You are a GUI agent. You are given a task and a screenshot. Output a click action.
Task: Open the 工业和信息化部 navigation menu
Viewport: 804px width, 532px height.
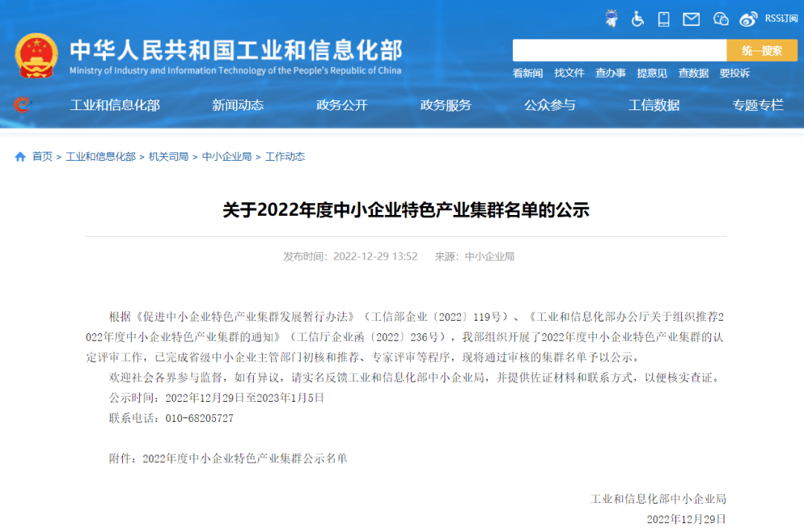pyautogui.click(x=115, y=105)
